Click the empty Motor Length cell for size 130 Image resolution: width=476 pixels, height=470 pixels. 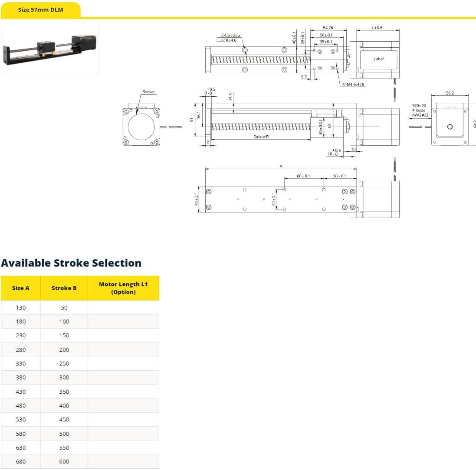tap(123, 307)
